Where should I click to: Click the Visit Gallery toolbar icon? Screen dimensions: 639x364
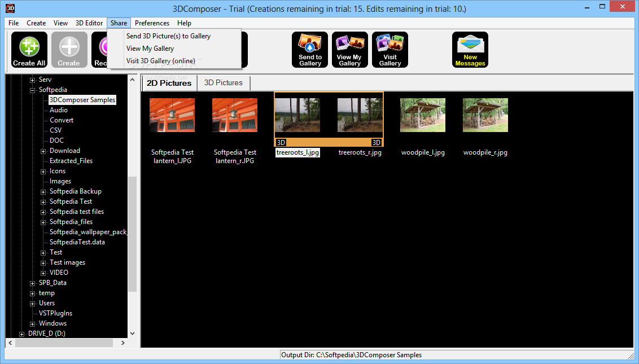tap(390, 50)
